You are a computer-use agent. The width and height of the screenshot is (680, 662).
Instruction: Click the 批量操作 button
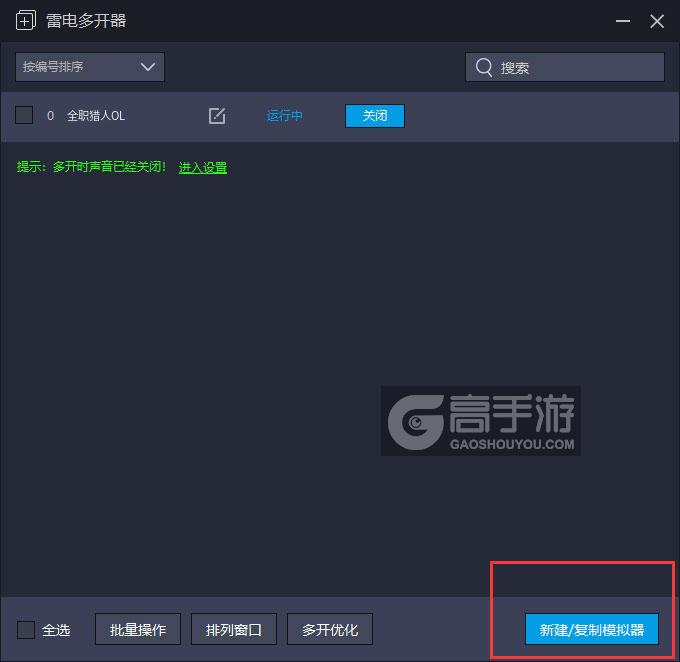(x=138, y=629)
